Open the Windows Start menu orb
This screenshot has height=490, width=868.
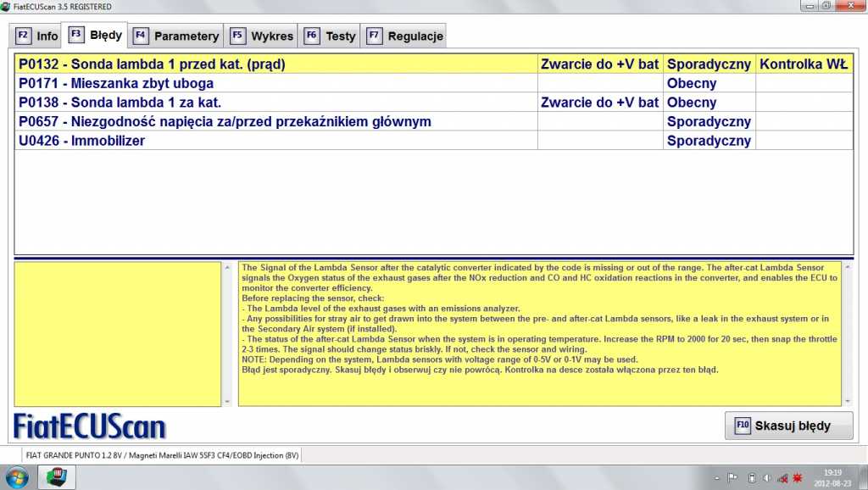tap(17, 477)
